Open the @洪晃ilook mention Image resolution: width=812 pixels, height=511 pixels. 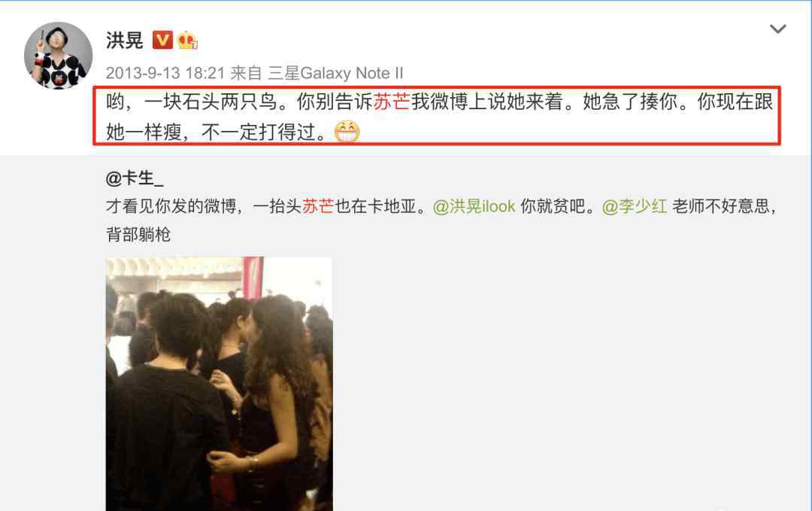coord(474,206)
